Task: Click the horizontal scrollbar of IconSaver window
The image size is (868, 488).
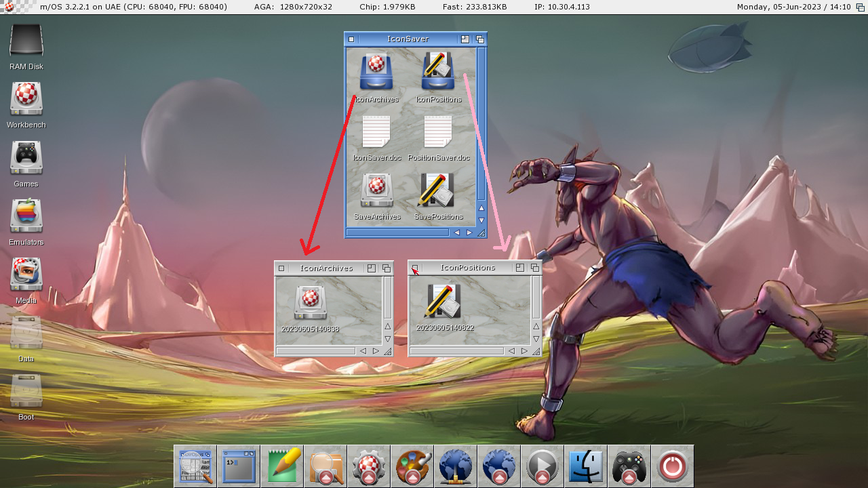Action: point(398,232)
